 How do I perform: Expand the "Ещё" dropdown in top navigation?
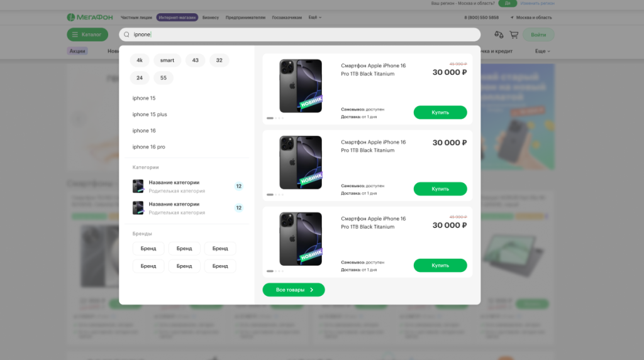[x=314, y=18]
